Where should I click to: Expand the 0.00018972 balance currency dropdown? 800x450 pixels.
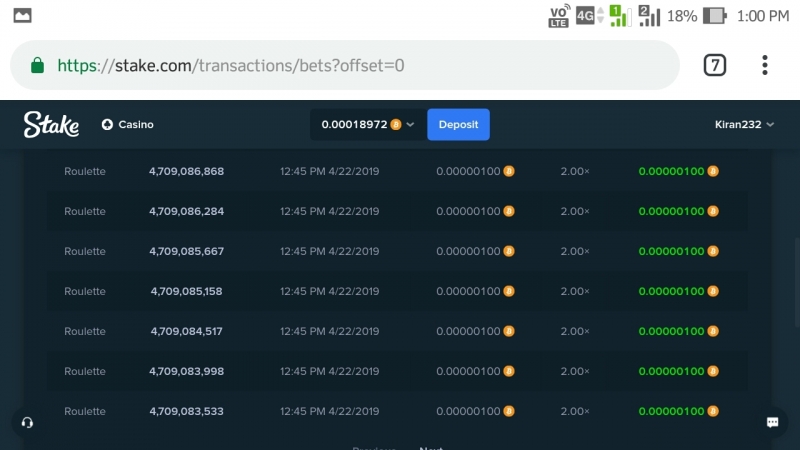(411, 124)
